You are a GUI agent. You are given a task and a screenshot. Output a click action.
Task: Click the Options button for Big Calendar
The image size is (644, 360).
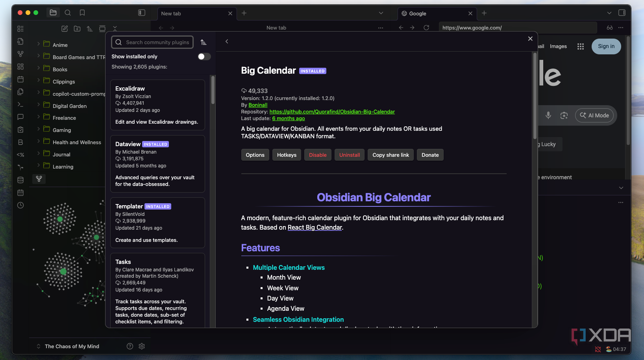tap(255, 155)
